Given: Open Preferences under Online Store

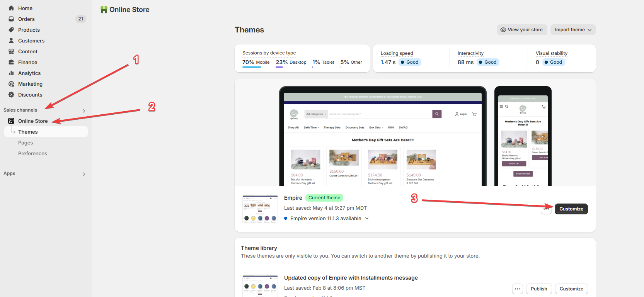Looking at the screenshot, I should (x=32, y=153).
